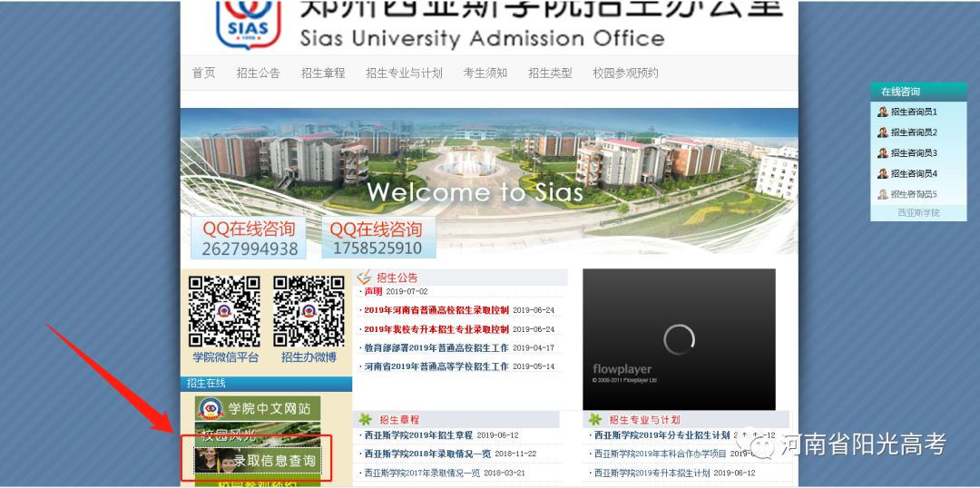Click the 招生在线 section header
The image size is (980, 488).
(x=266, y=384)
